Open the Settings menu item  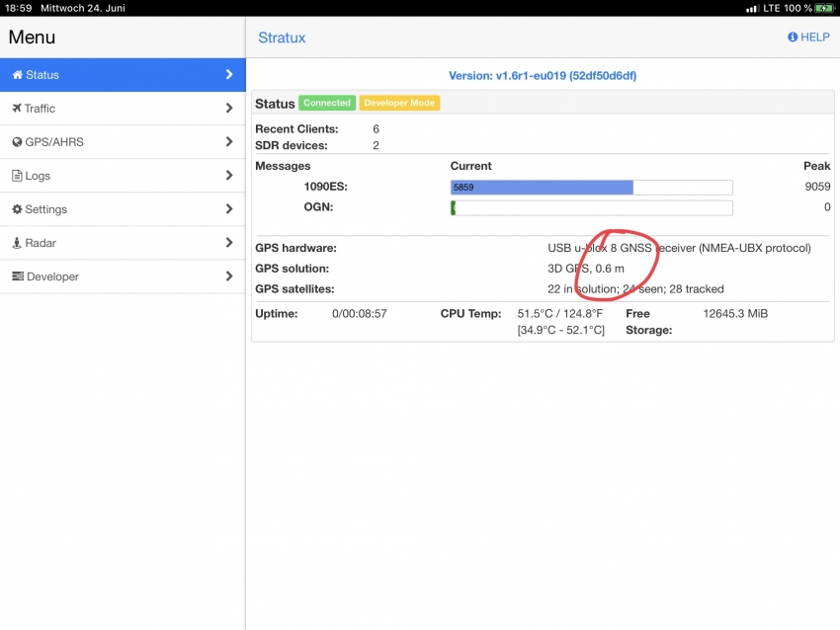(x=123, y=209)
